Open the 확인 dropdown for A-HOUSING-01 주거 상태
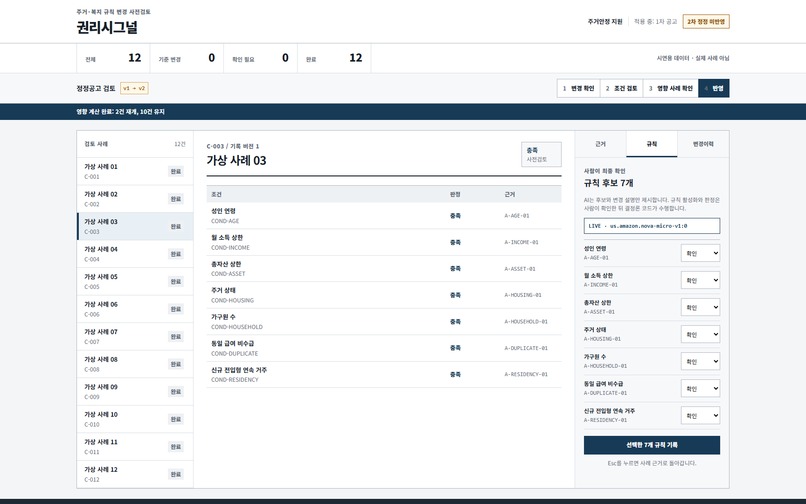The height and width of the screenshot is (504, 806). click(700, 334)
